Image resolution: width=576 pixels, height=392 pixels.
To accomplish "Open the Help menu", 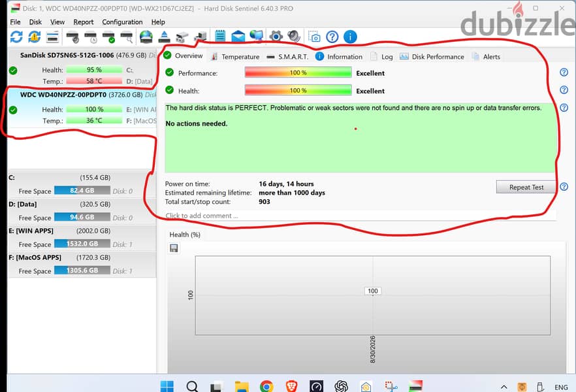I will tap(158, 22).
